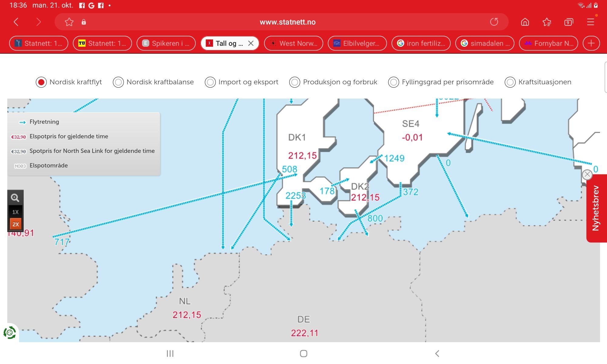Open the browser hamburger menu
Image resolution: width=607 pixels, height=364 pixels.
coord(591,22)
